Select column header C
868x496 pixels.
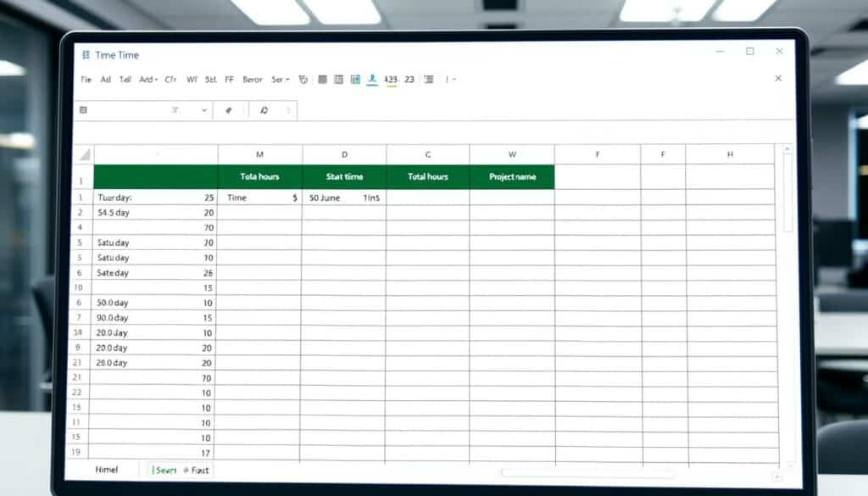coord(428,154)
